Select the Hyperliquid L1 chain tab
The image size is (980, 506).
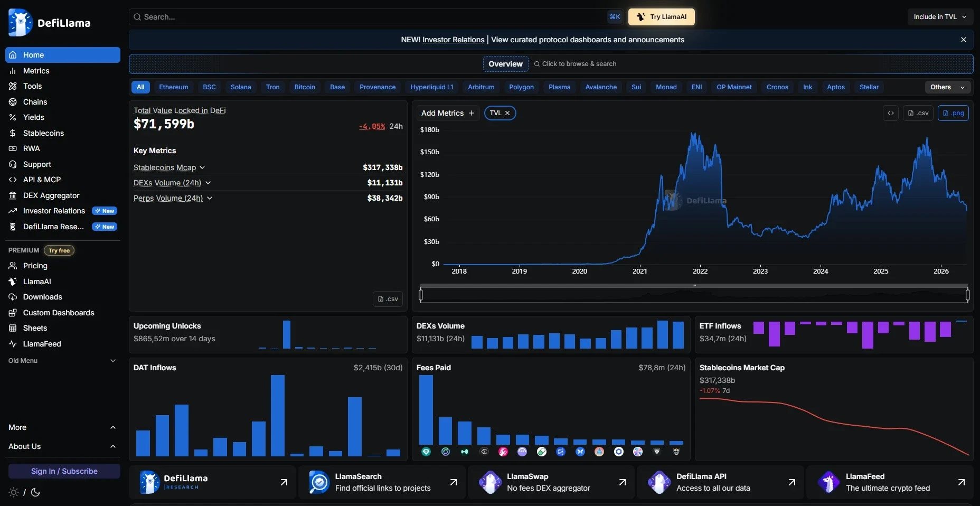click(432, 87)
